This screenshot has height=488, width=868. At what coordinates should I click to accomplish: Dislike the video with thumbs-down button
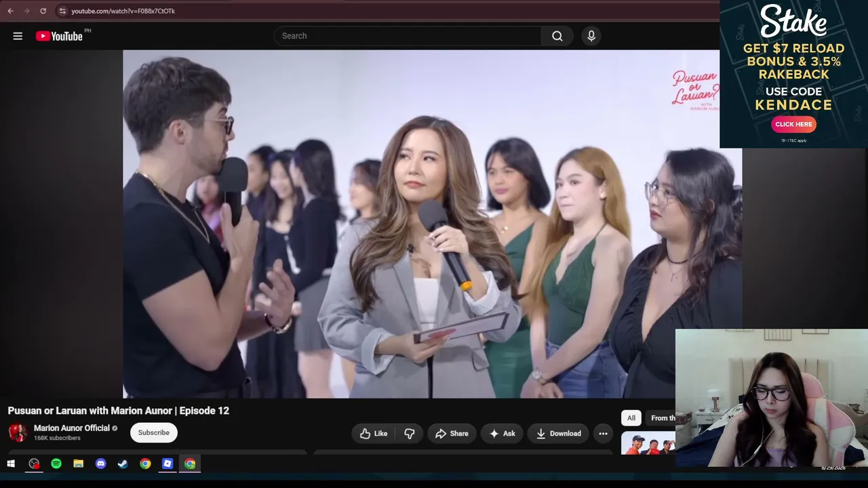point(410,434)
